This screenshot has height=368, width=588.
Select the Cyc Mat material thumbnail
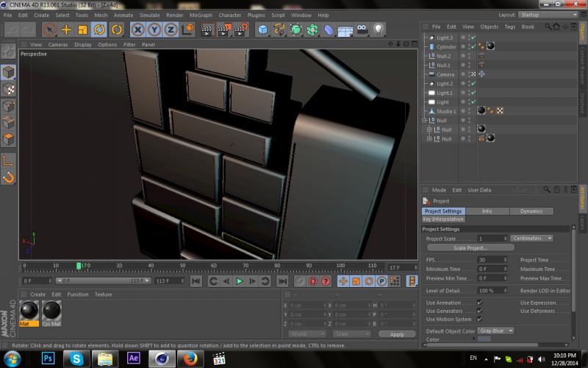point(51,310)
